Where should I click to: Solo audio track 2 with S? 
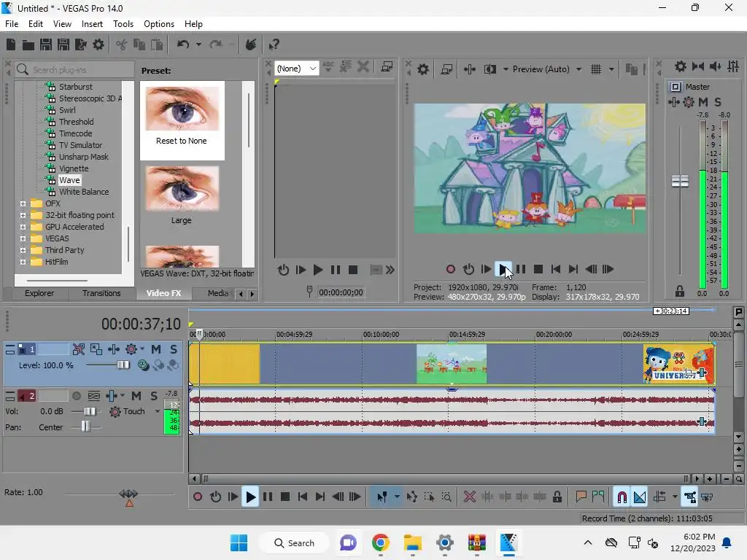point(153,396)
